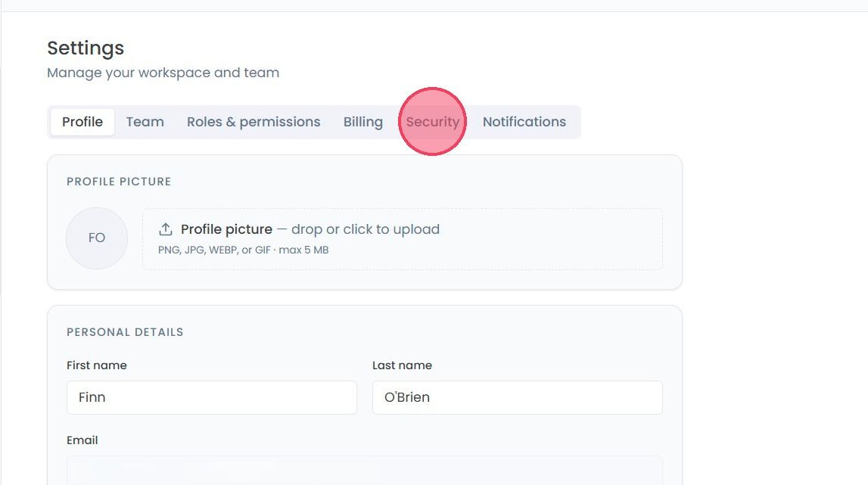Image resolution: width=868 pixels, height=485 pixels.
Task: Click the PERSONAL DETAILS section heading
Action: point(125,332)
